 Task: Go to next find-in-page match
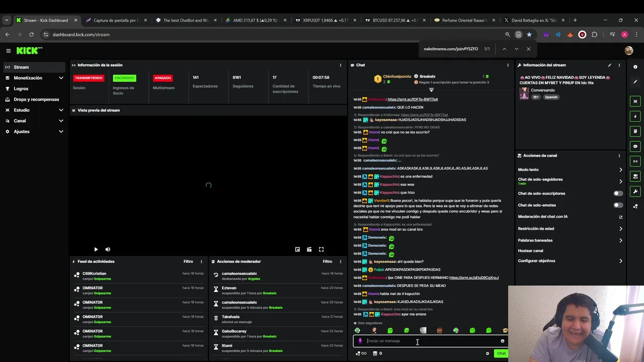click(516, 49)
